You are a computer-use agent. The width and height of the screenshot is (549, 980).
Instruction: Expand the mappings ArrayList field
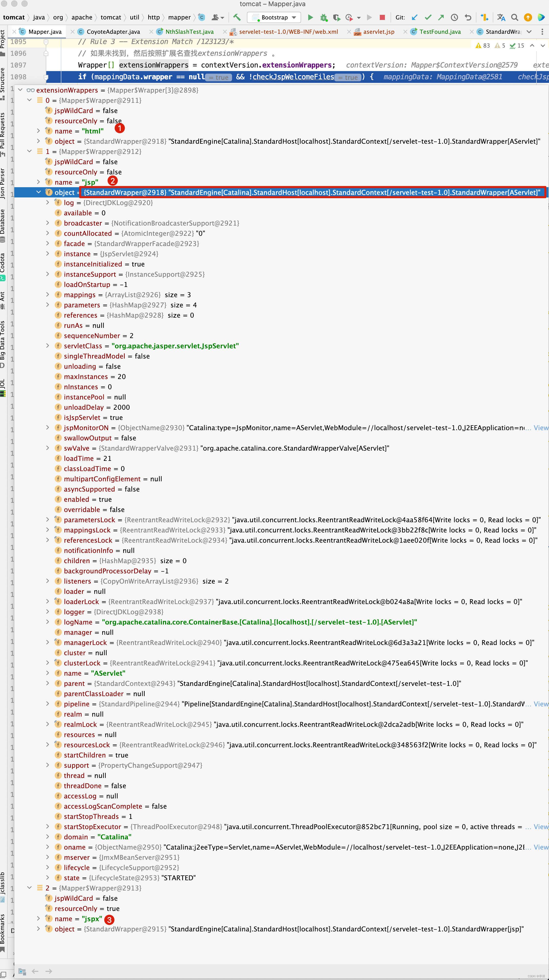point(48,294)
